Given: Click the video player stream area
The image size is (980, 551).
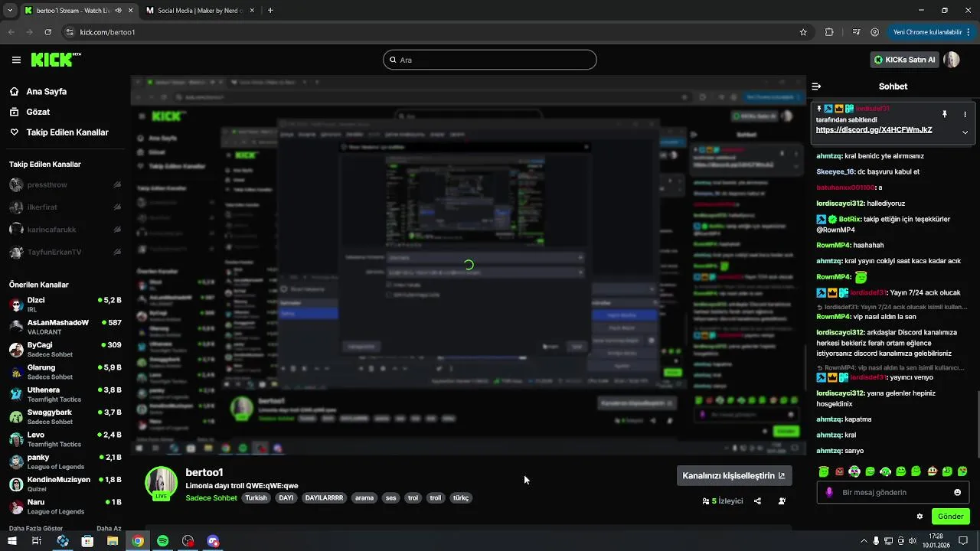Looking at the screenshot, I should click(468, 264).
